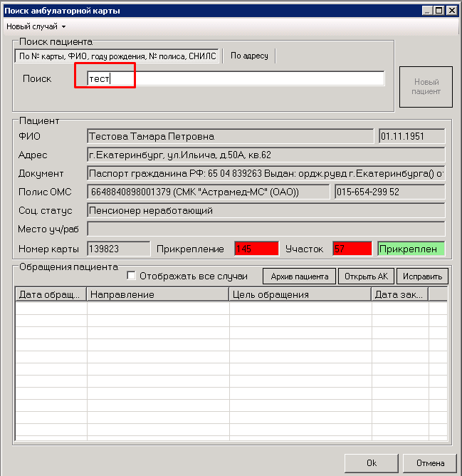Switch to the По адресу tab

point(249,56)
